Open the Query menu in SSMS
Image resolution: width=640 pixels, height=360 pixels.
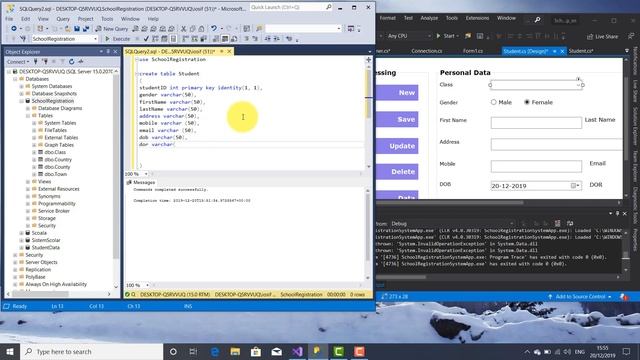[x=62, y=19]
